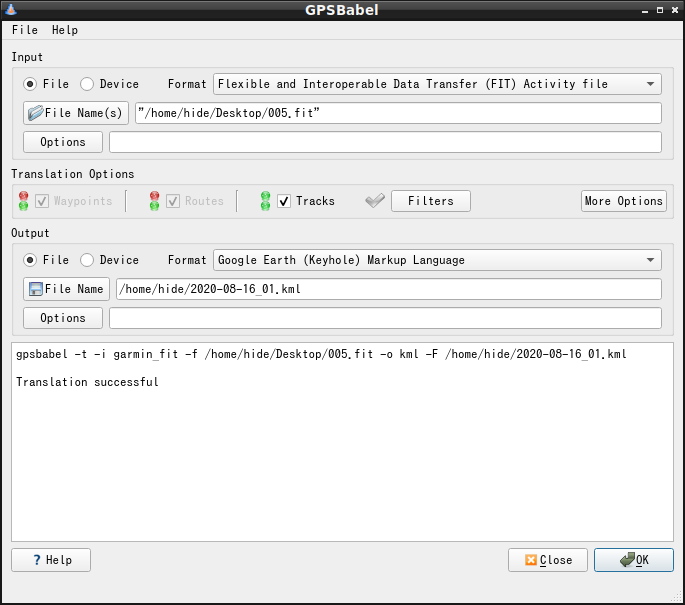Open the Output Format dropdown
The height and width of the screenshot is (605, 685).
click(437, 260)
